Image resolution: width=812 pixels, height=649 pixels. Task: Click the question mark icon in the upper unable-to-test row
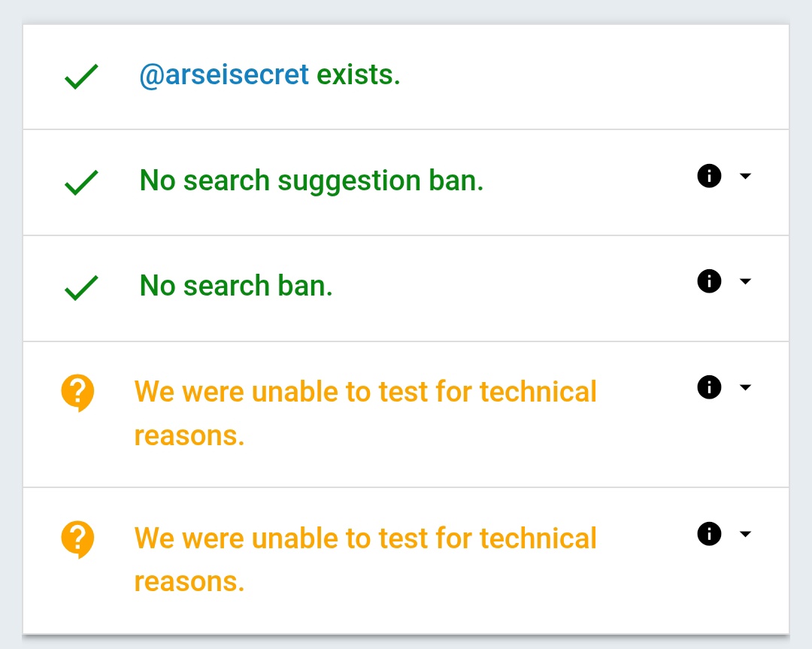[77, 393]
